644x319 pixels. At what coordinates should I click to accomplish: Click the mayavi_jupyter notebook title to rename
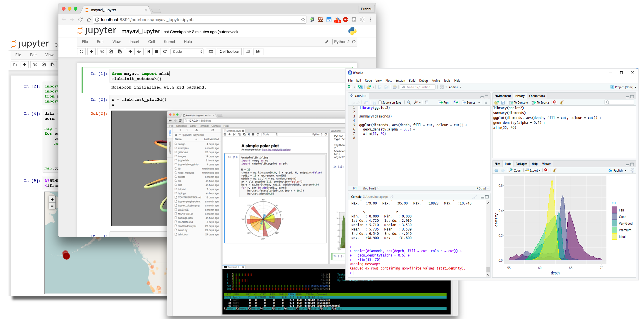141,31
